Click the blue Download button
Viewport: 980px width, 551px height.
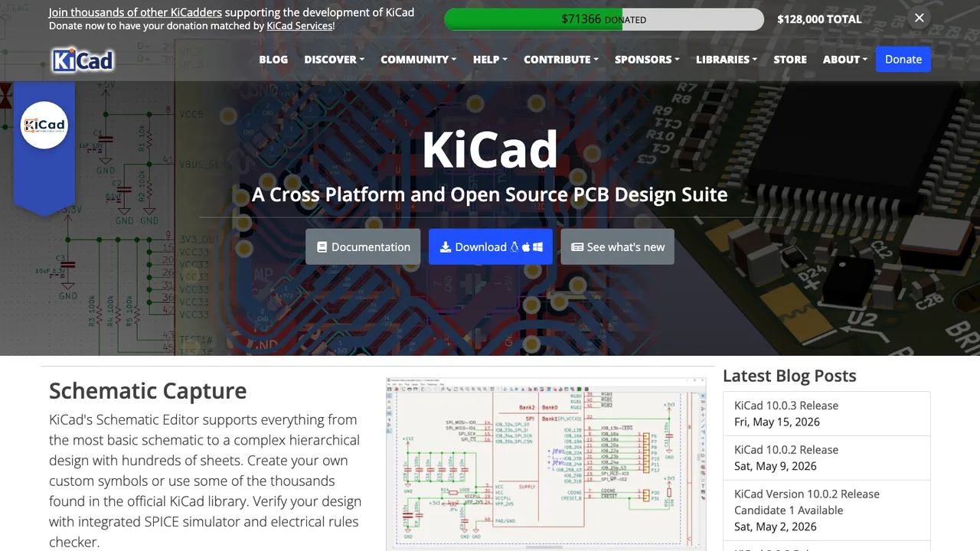(490, 246)
